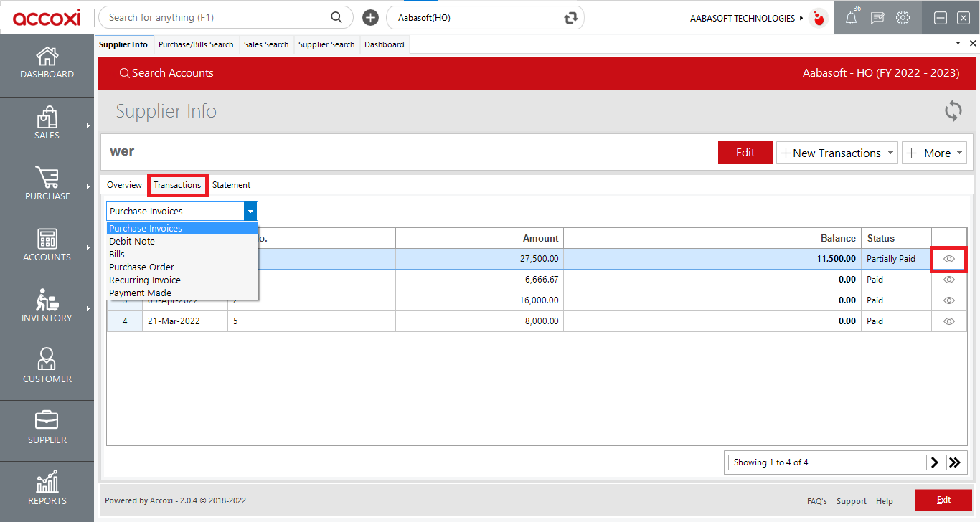Click the Accoxi logo
This screenshot has width=980, height=522.
pos(46,18)
